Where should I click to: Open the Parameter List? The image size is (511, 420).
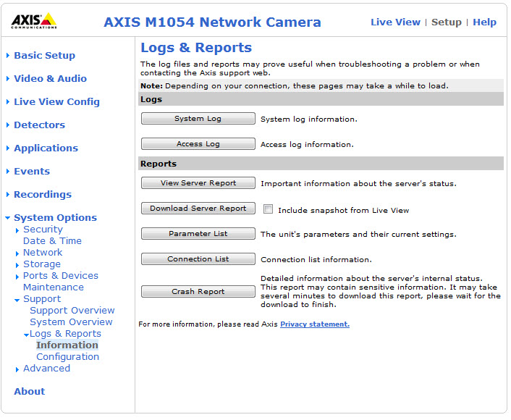coord(198,234)
